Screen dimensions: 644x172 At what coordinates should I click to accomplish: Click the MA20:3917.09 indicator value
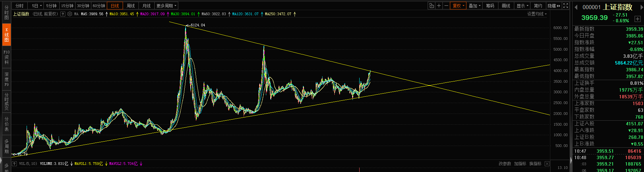[152, 14]
